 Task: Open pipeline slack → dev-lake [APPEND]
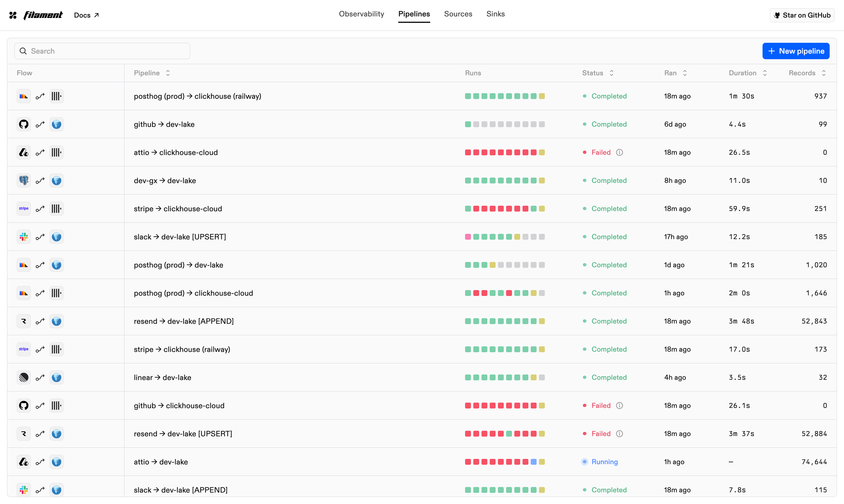180,490
